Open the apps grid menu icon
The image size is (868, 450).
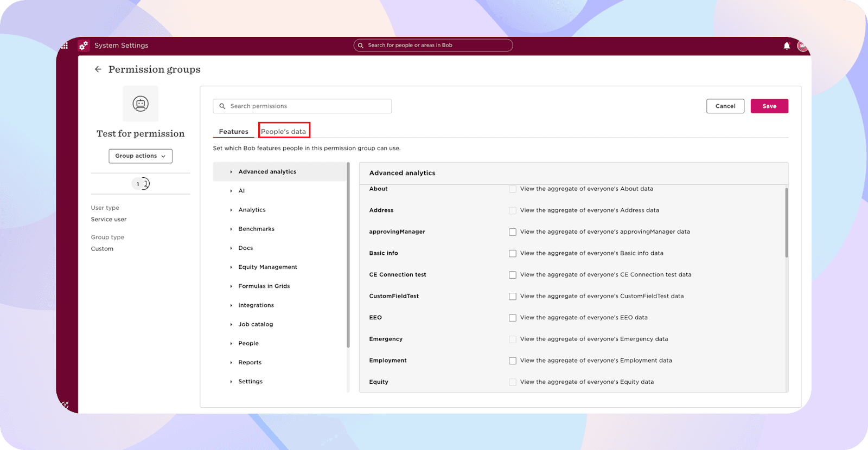click(65, 46)
